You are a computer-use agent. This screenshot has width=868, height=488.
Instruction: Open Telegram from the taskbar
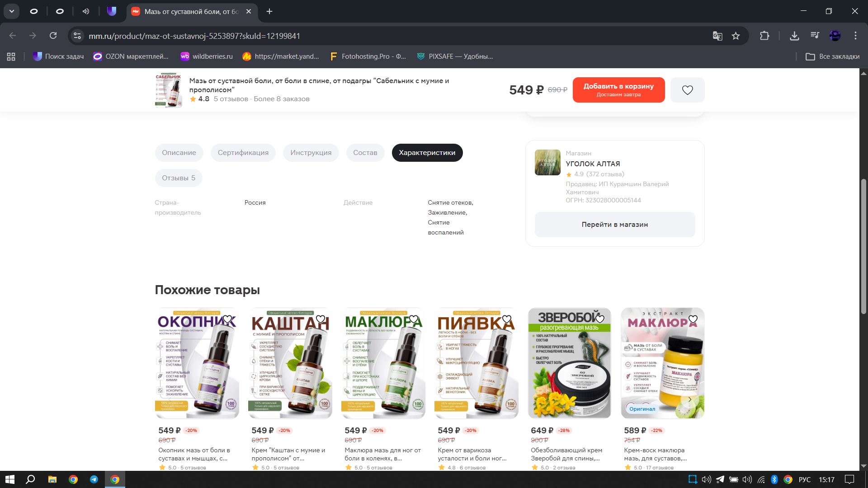coord(94,479)
